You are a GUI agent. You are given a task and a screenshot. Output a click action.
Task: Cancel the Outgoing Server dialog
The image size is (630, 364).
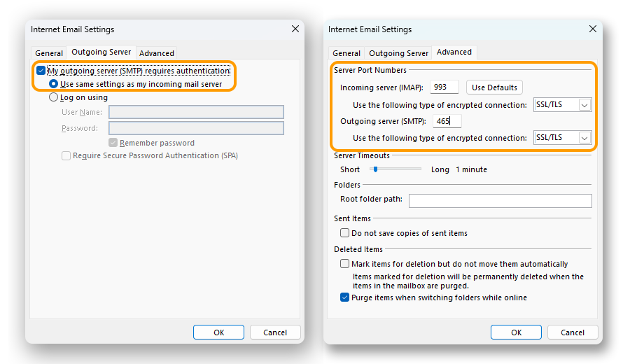point(275,332)
